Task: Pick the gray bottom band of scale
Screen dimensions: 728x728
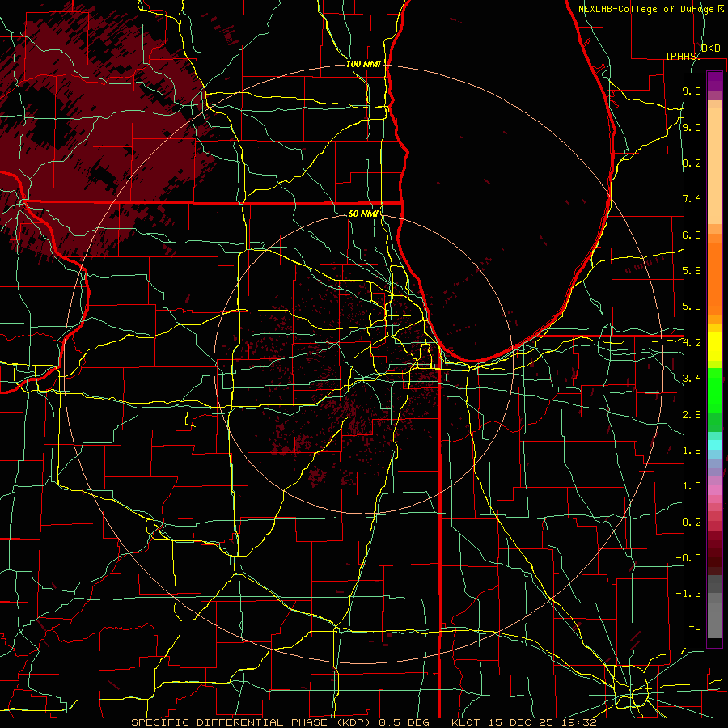Action: [x=714, y=620]
